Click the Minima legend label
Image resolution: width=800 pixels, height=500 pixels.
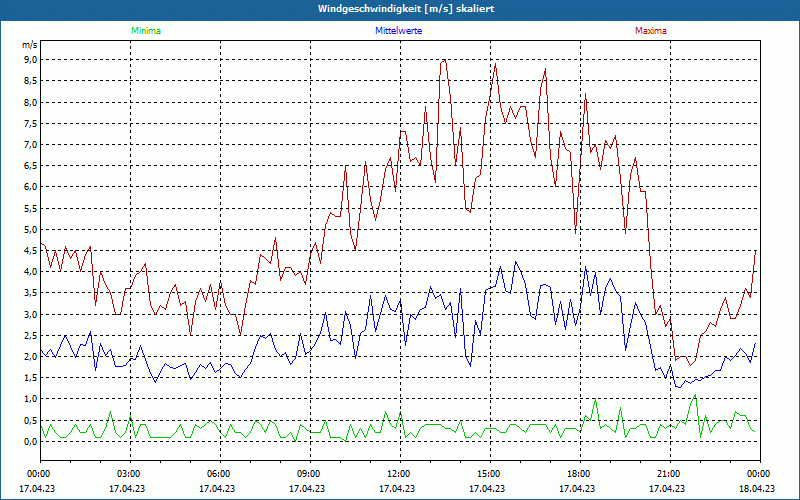click(146, 31)
